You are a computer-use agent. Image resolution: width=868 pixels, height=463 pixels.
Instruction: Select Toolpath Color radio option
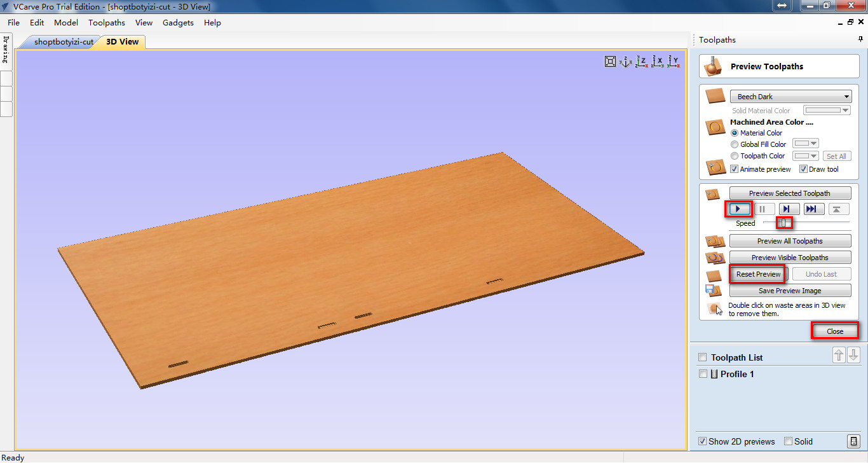(735, 156)
